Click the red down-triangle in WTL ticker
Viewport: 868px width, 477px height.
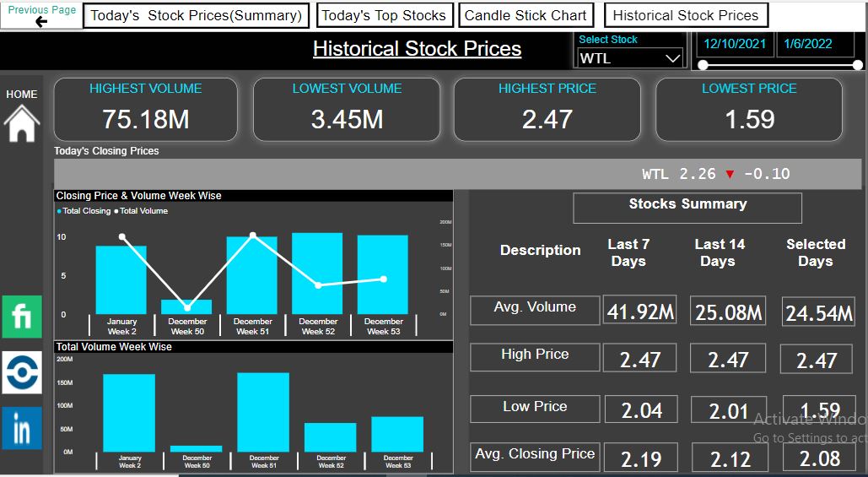(x=730, y=175)
